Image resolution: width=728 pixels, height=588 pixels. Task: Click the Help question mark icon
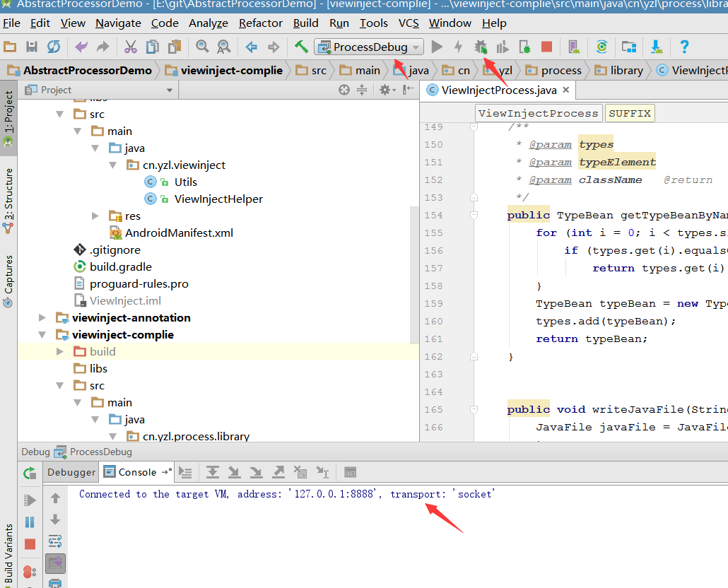[684, 47]
